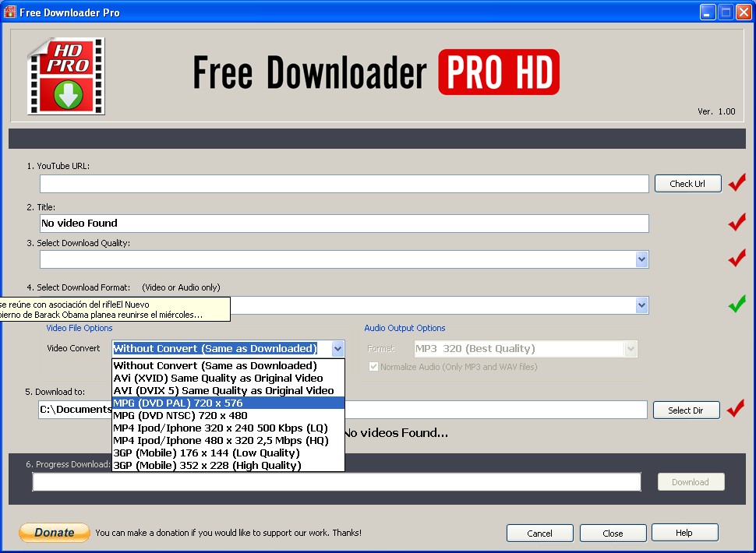Select 3GP (Mobile) 352 x 228 High Quality
756x553 pixels.
pyautogui.click(x=228, y=465)
